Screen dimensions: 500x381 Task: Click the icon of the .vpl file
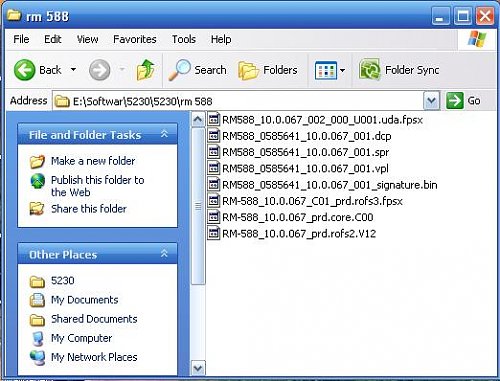coord(214,168)
